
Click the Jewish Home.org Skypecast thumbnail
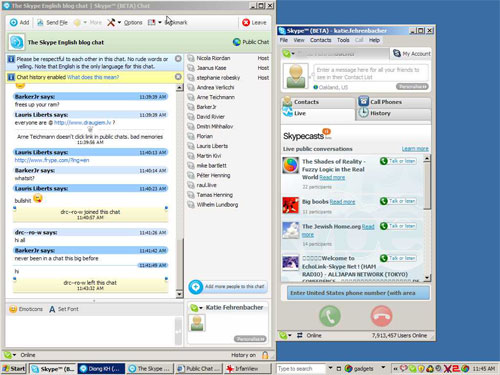[291, 230]
